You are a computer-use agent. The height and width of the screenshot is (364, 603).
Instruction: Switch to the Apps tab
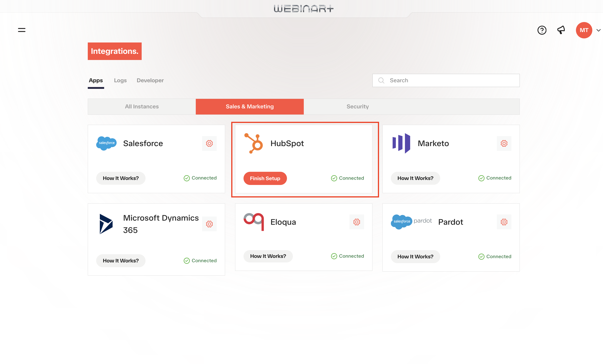coord(96,80)
